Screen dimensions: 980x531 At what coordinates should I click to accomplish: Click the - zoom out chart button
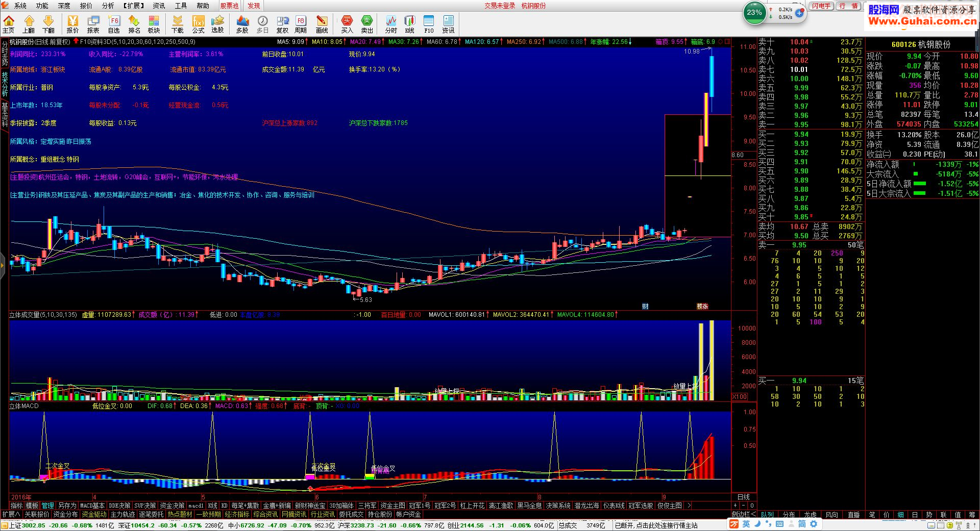point(744,505)
